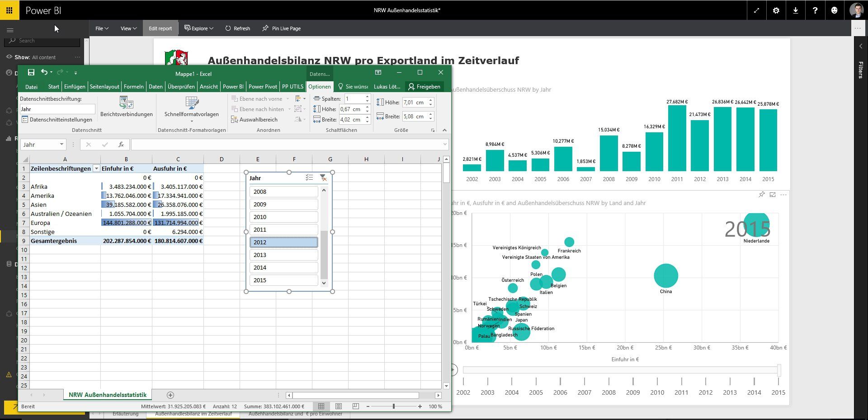Click the insert function fx icon

(121, 145)
